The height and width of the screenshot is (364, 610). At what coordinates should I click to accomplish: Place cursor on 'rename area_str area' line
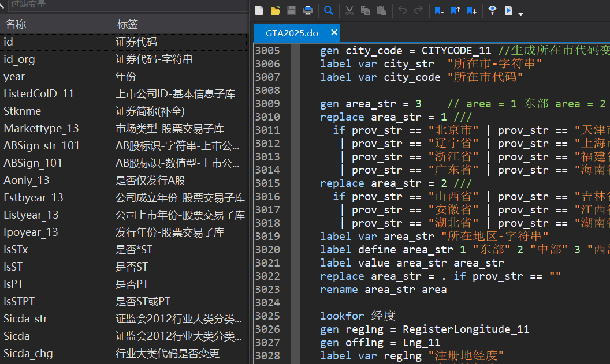(383, 290)
